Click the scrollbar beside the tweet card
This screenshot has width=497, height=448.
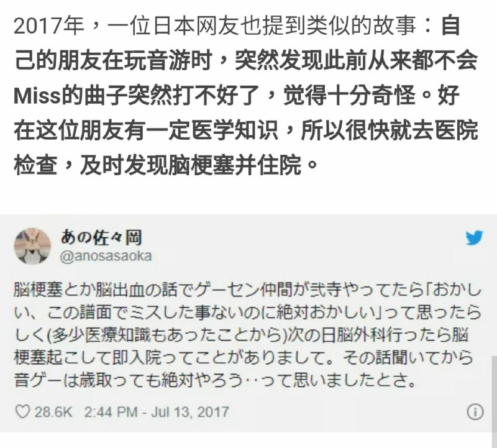pyautogui.click(x=494, y=394)
